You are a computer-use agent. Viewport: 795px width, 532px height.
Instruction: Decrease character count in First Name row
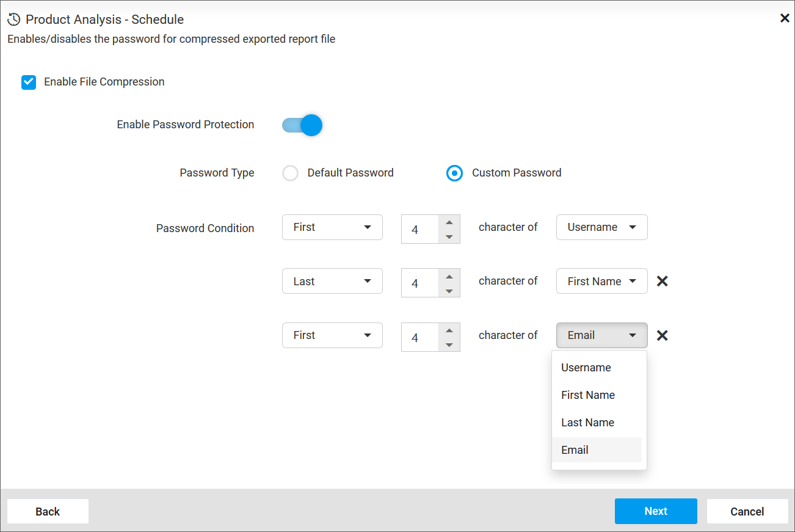click(x=449, y=291)
